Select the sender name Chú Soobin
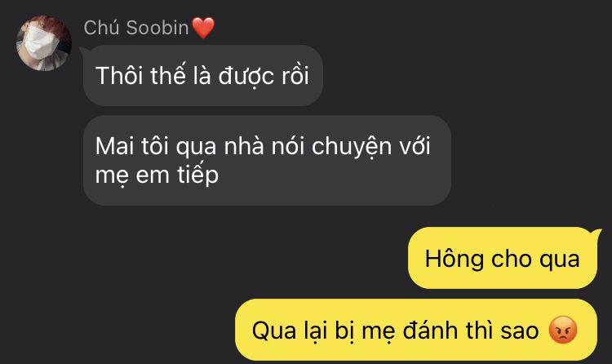Image resolution: width=612 pixels, height=364 pixels. pyautogui.click(x=136, y=28)
